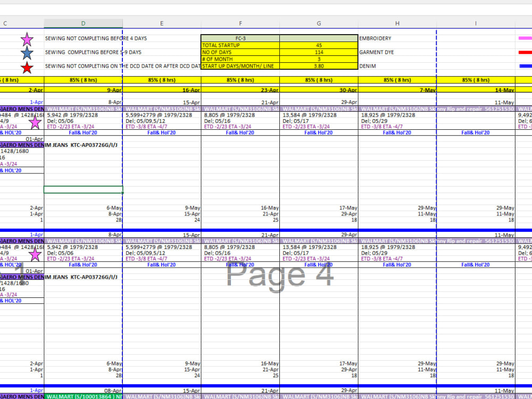Select the cell showing value 45
The image size is (532, 399).
pos(319,45)
